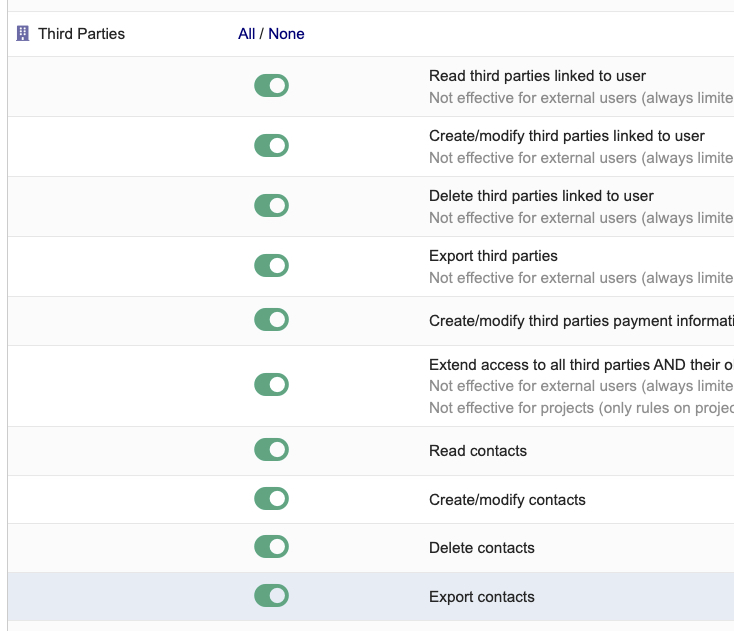Click 'Create/modify third parties linked to user' text
Screen dimensions: 734x631
pyautogui.click(x=566, y=136)
